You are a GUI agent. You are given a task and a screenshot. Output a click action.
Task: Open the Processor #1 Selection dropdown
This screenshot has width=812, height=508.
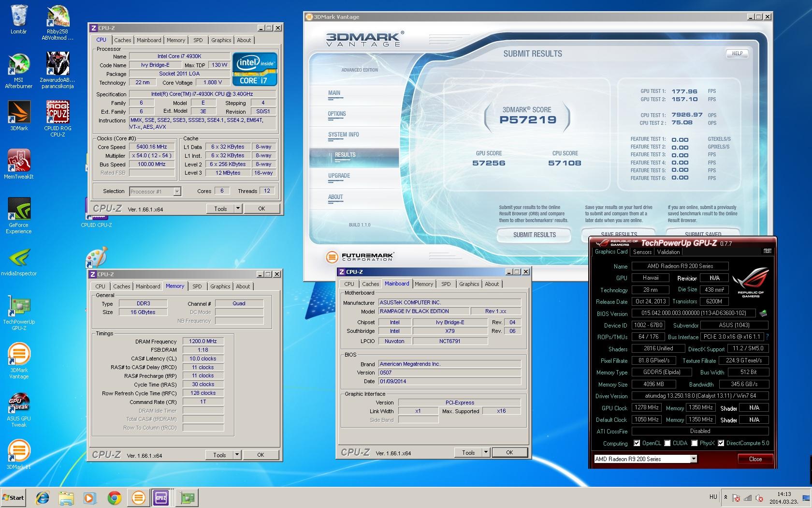[155, 192]
